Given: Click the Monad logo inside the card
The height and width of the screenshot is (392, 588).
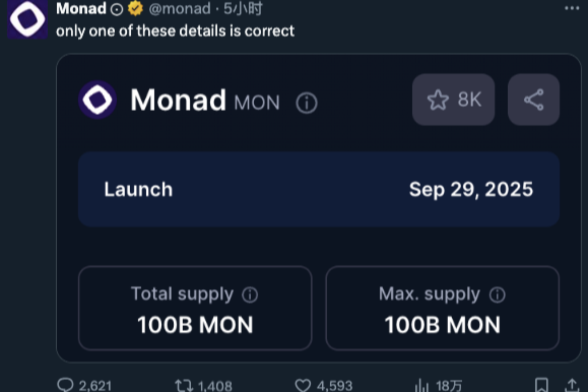Looking at the screenshot, I should click(97, 100).
